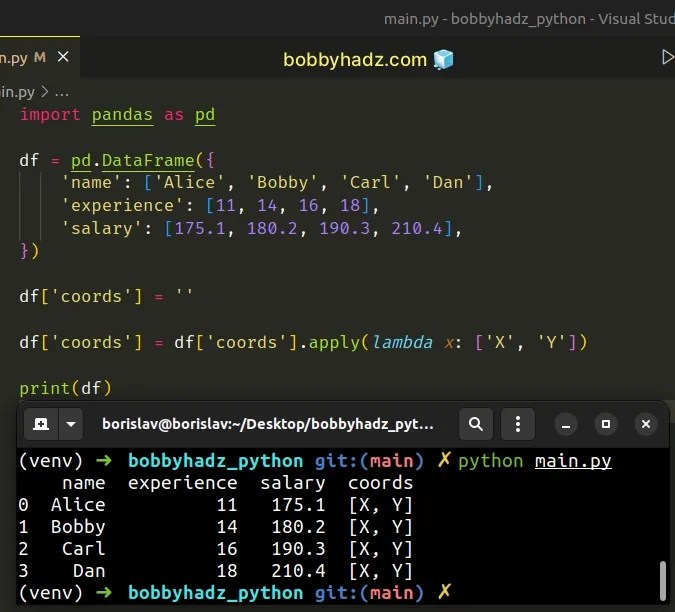Place cursor on 'import' keyword
The width and height of the screenshot is (675, 612).
(50, 114)
